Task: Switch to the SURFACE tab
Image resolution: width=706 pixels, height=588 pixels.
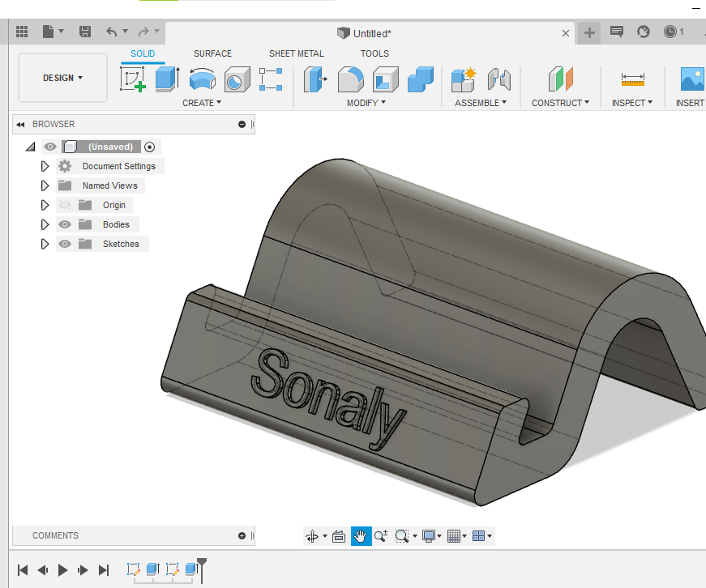Action: point(212,53)
